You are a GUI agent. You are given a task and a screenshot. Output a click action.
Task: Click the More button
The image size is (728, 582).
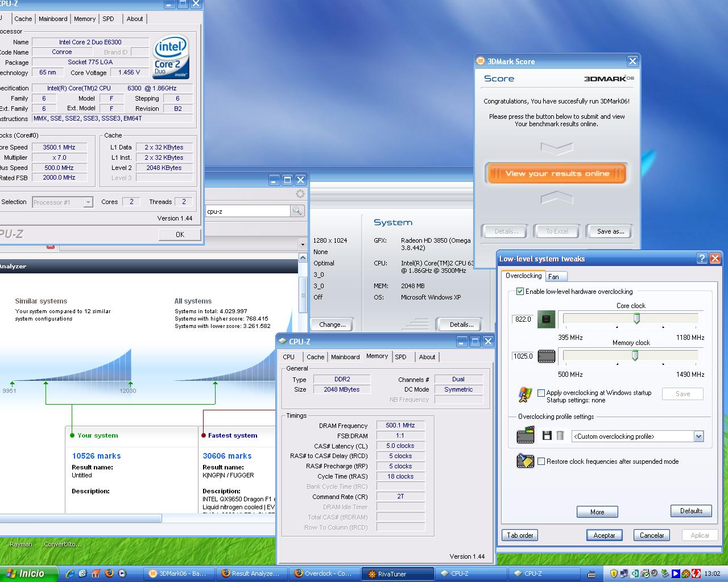click(597, 512)
